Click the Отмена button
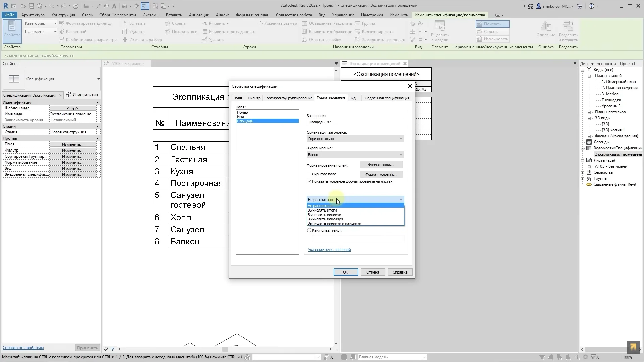644x362 pixels. tap(373, 272)
